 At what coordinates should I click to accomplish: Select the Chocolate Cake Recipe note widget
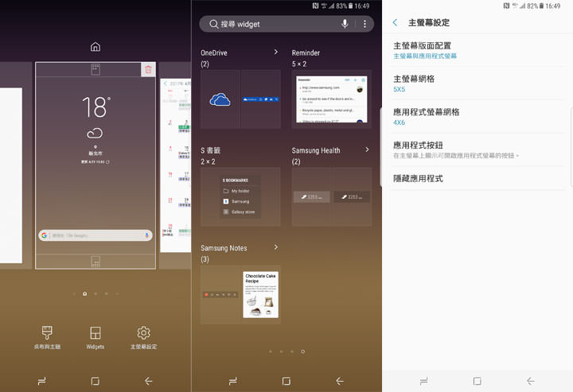tap(260, 294)
